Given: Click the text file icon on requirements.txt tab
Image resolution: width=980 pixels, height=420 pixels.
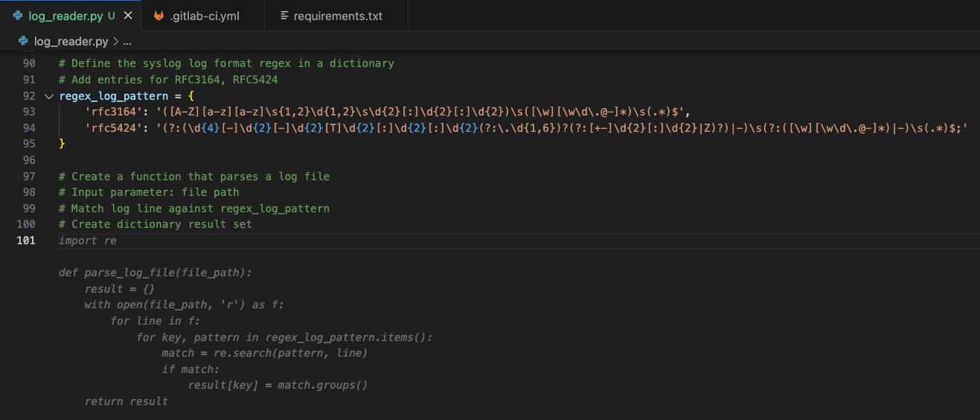Looking at the screenshot, I should (x=284, y=16).
